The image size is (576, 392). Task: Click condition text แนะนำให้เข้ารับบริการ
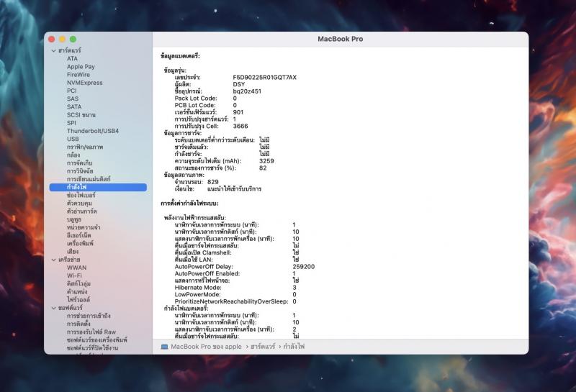coord(235,189)
